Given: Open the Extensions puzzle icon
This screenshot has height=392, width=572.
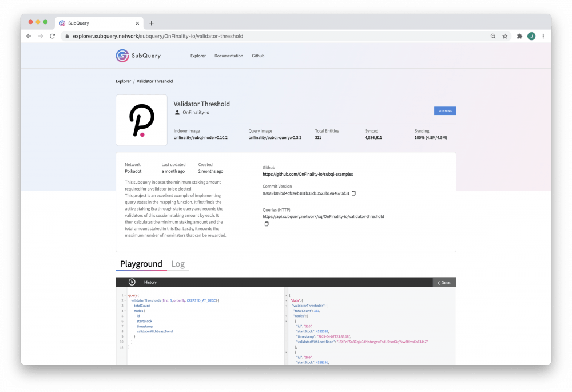Looking at the screenshot, I should 519,36.
